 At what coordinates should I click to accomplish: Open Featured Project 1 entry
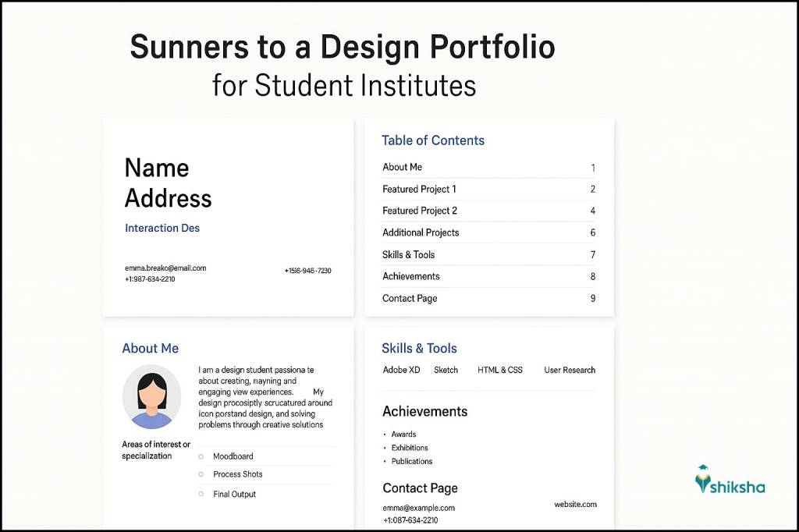point(420,189)
